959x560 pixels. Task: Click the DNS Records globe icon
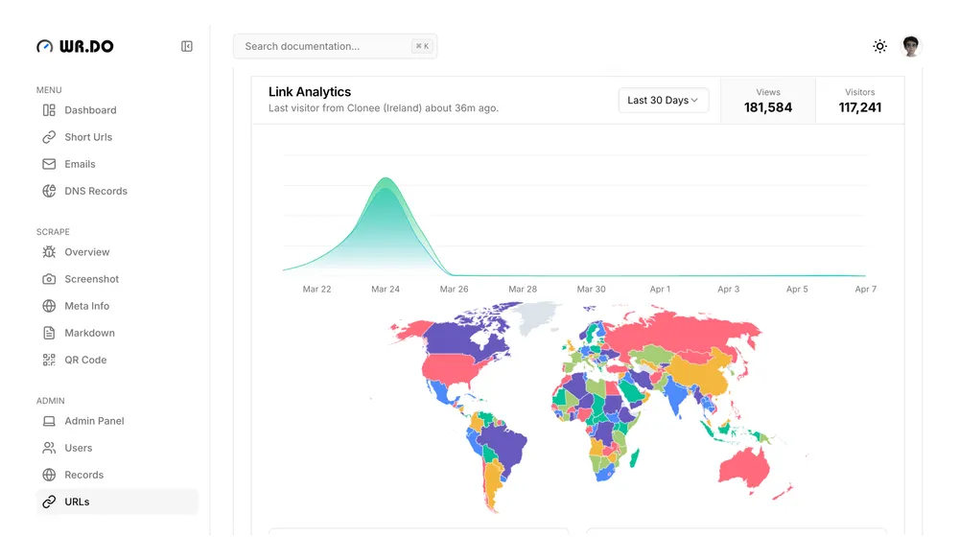click(x=49, y=191)
